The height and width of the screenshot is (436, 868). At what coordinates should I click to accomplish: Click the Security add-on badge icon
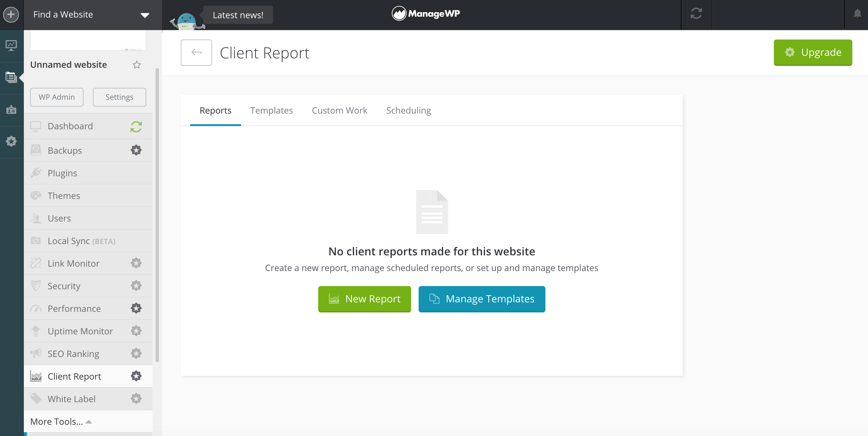(136, 286)
